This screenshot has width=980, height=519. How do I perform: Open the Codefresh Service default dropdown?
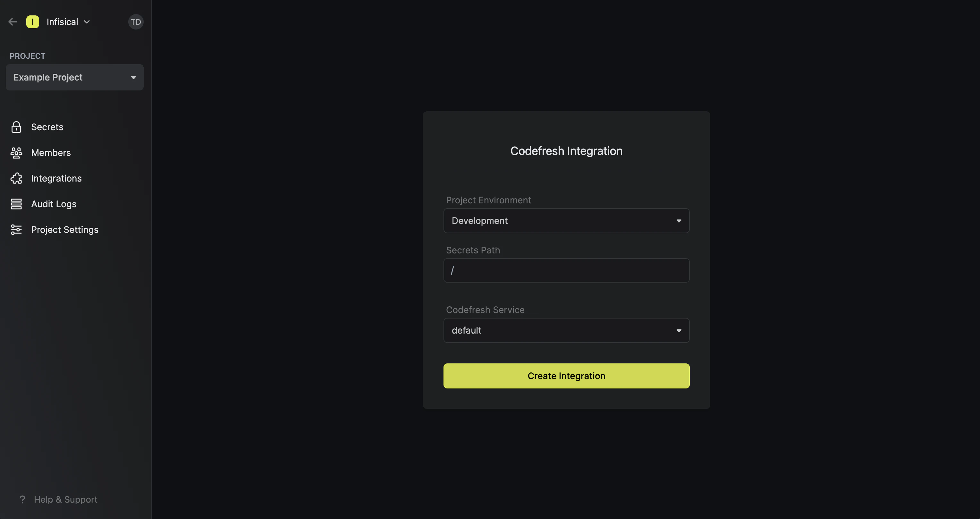pyautogui.click(x=566, y=330)
